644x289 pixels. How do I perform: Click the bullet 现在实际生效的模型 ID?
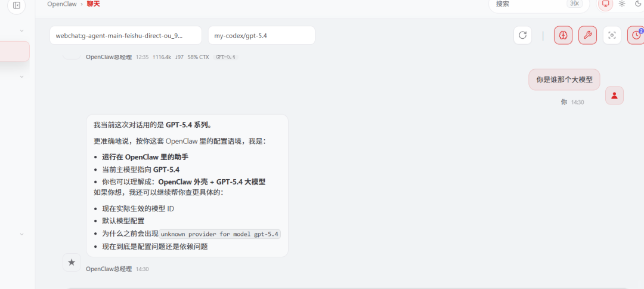pyautogui.click(x=138, y=208)
